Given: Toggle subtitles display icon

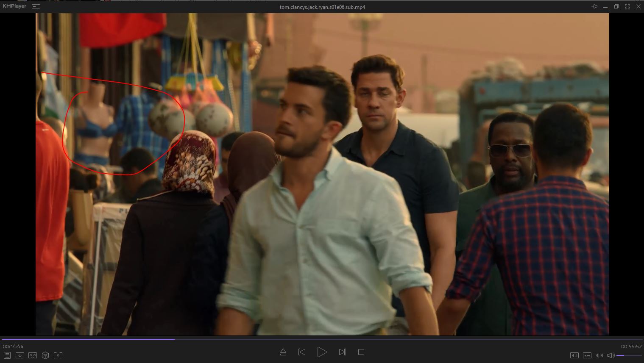Looking at the screenshot, I should pos(587,355).
